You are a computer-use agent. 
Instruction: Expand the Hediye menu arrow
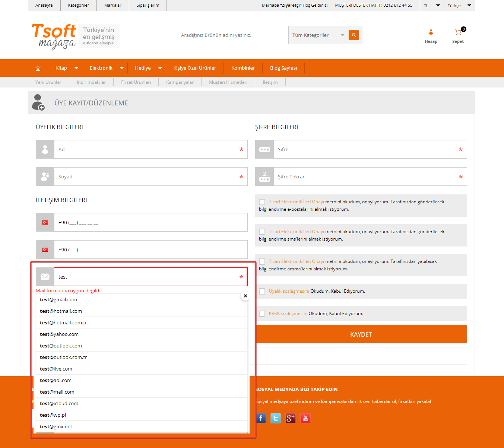click(160, 68)
